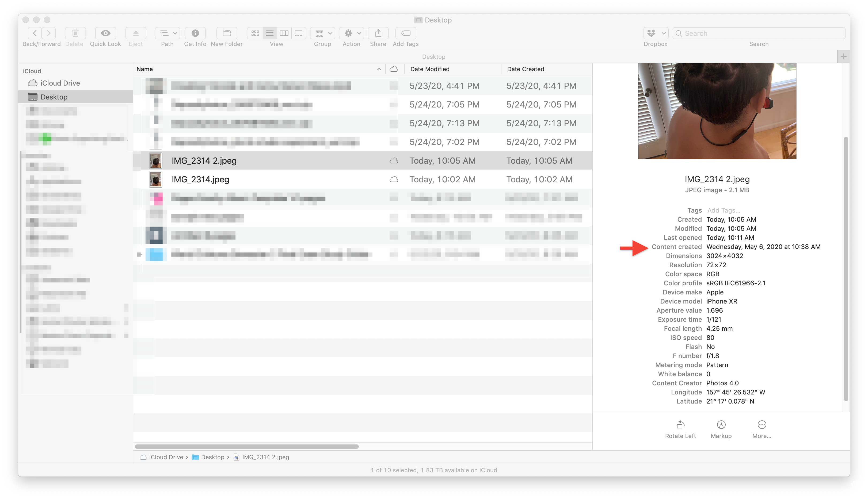Viewport: 868px width, 499px height.
Task: Open the Share toolbar icon
Action: point(378,33)
